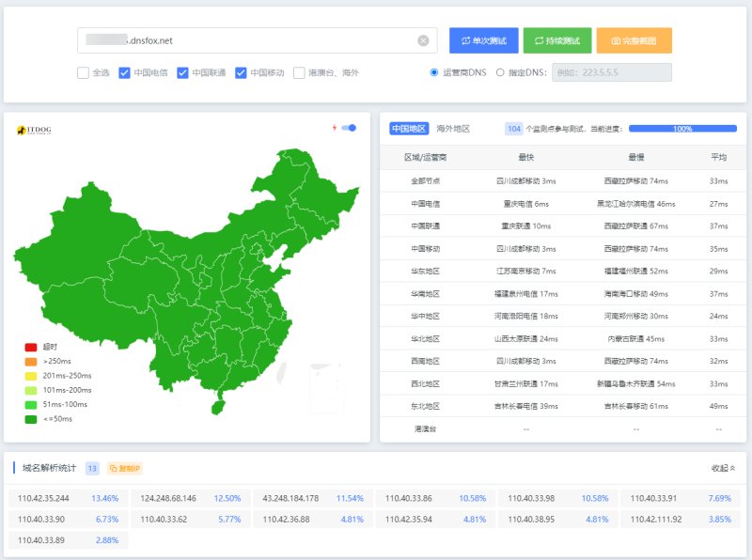Collapse the statistics panel via 收起
The height and width of the screenshot is (560, 752).
pyautogui.click(x=723, y=468)
